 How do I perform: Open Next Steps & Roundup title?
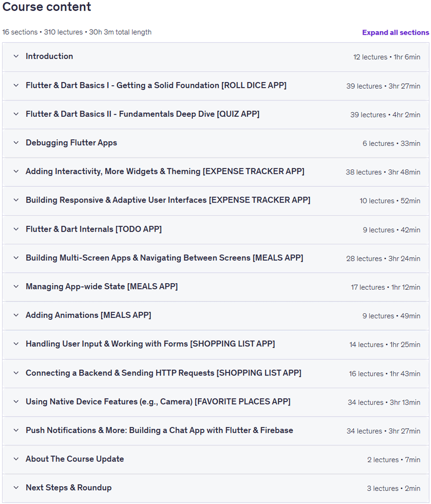(x=68, y=488)
